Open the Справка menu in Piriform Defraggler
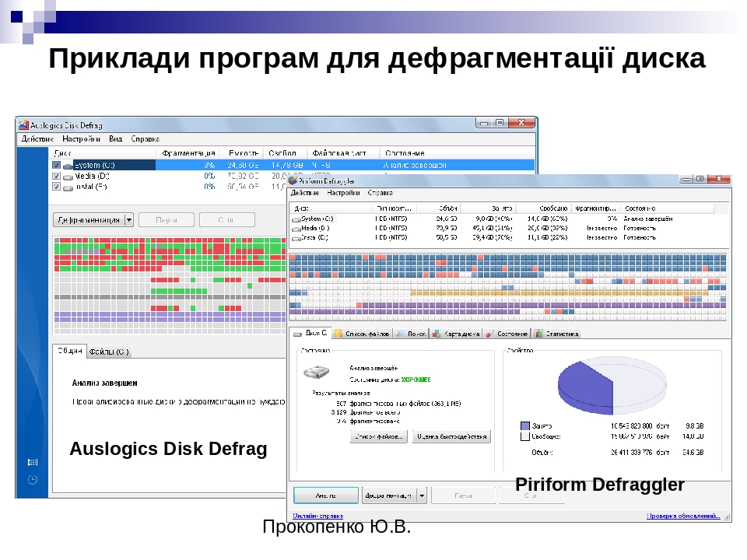This screenshot has height=560, width=747. [x=381, y=193]
